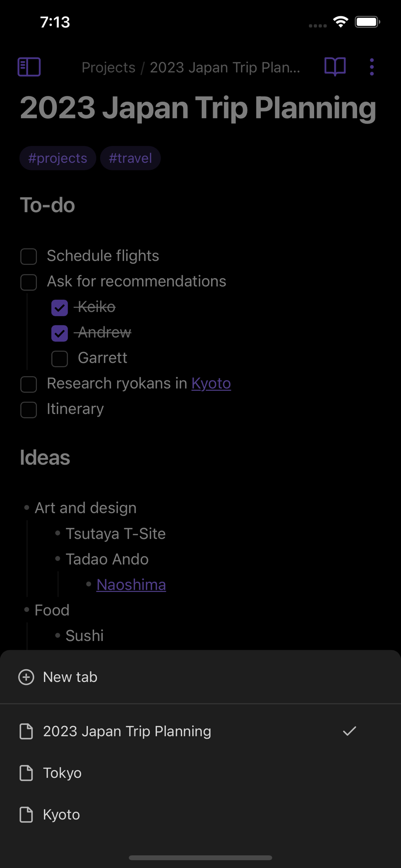Open the #travel tag
The width and height of the screenshot is (401, 868).
click(x=130, y=158)
